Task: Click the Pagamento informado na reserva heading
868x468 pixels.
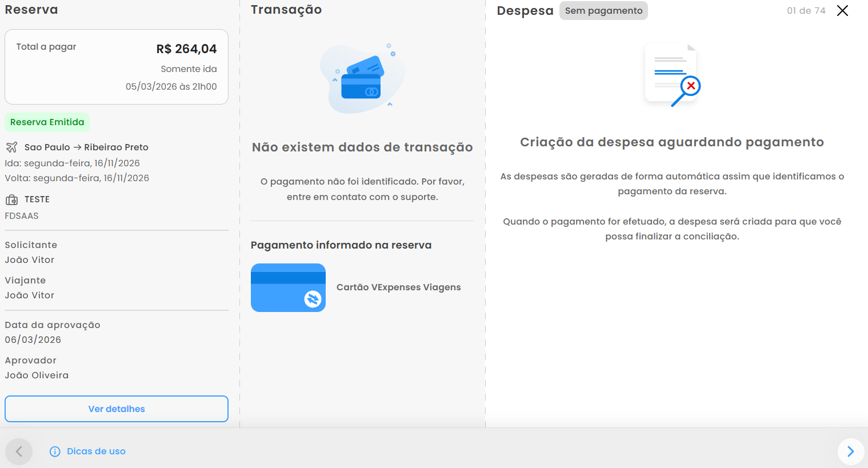Action: tap(341, 245)
